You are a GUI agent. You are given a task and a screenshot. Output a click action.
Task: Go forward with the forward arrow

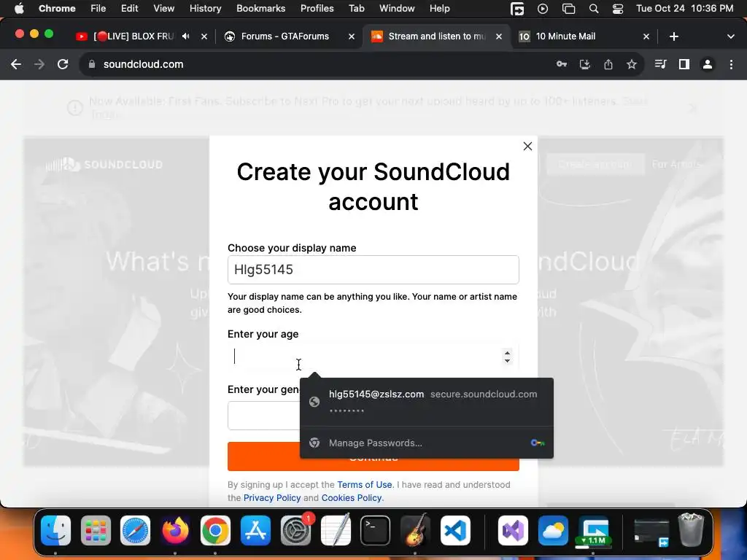39,64
